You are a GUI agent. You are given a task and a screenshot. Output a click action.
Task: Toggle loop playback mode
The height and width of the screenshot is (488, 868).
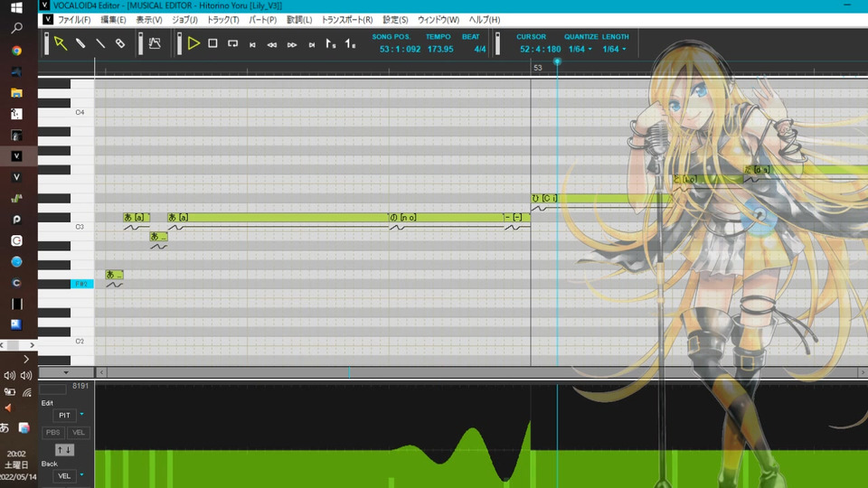point(233,43)
